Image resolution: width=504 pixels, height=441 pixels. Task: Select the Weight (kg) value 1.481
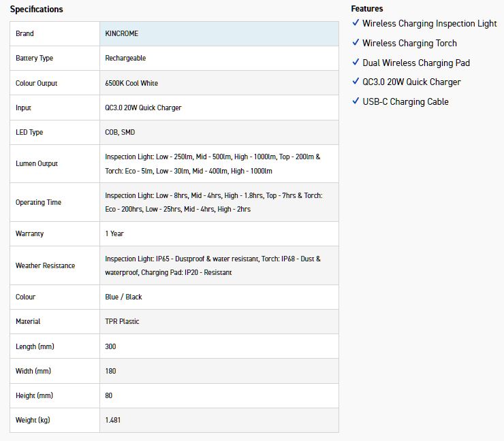(113, 420)
